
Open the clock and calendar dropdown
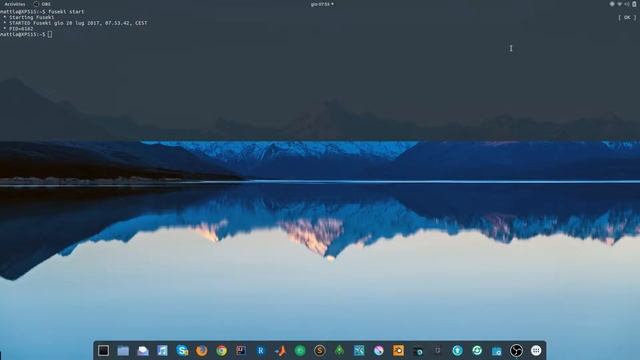tap(322, 4)
